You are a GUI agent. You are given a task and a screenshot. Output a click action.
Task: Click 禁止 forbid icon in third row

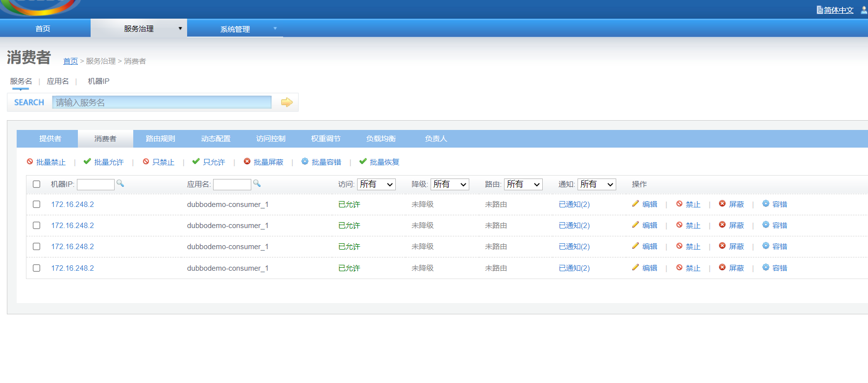[x=679, y=246]
